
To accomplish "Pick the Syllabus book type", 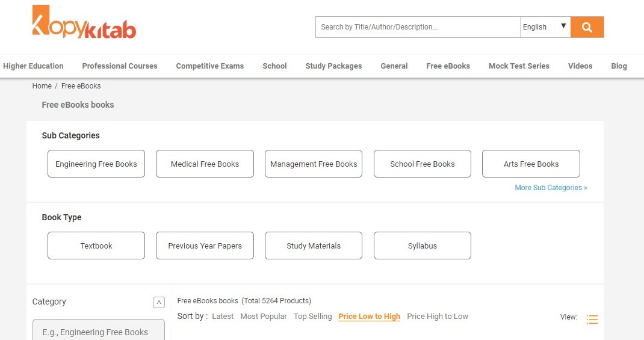I will [422, 246].
